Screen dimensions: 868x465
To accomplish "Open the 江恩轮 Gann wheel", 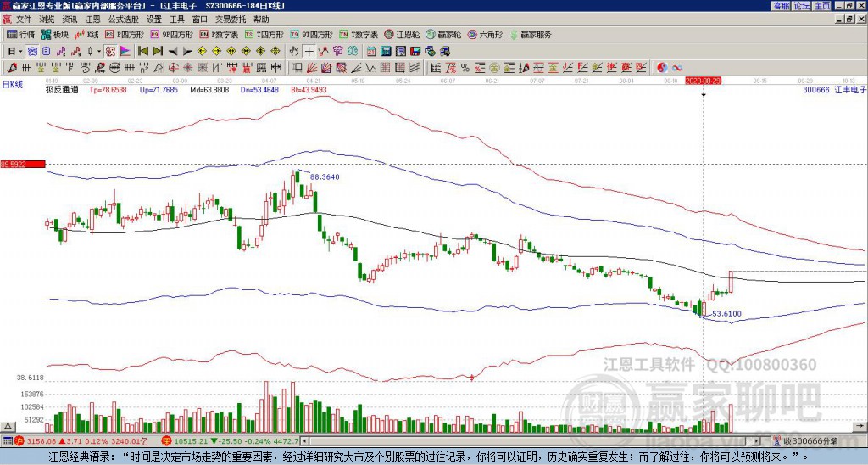I will pos(403,34).
